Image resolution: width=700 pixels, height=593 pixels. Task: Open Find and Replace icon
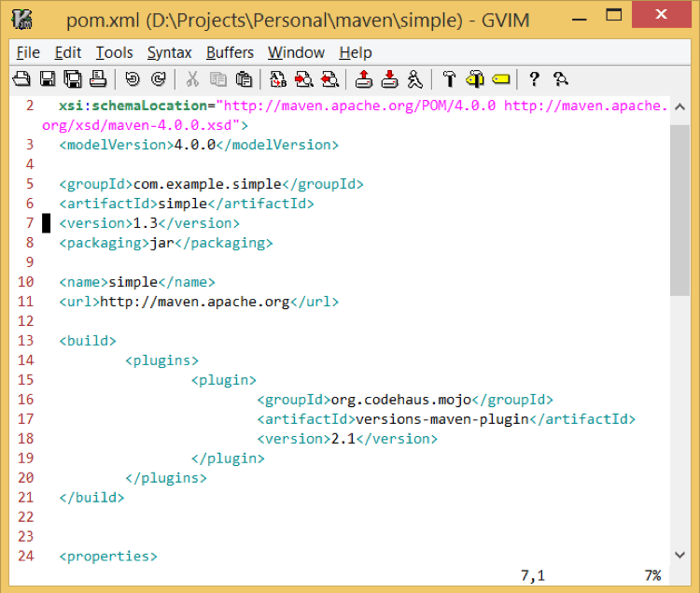[x=278, y=79]
